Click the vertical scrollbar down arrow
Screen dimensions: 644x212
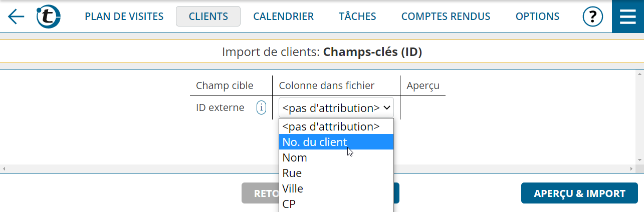(x=639, y=160)
